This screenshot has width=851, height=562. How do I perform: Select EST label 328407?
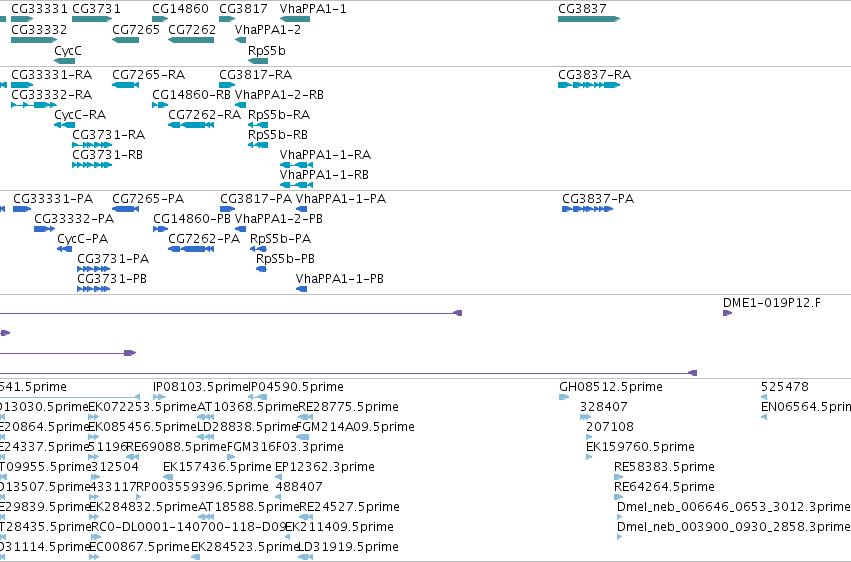604,407
